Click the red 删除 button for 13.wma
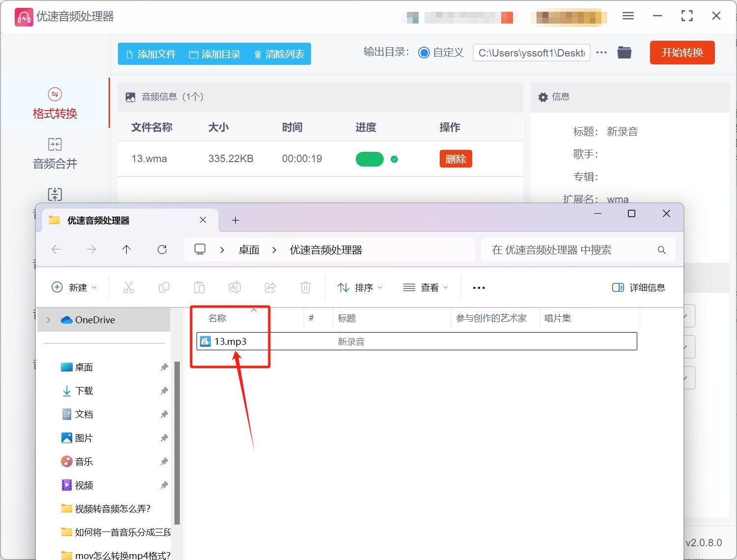Screen dimensions: 737x560 click(x=455, y=159)
